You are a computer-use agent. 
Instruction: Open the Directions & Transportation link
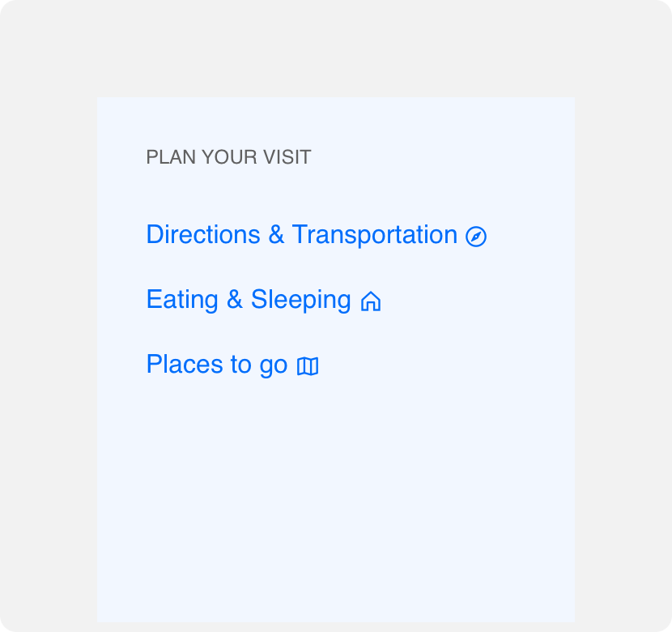pos(317,236)
